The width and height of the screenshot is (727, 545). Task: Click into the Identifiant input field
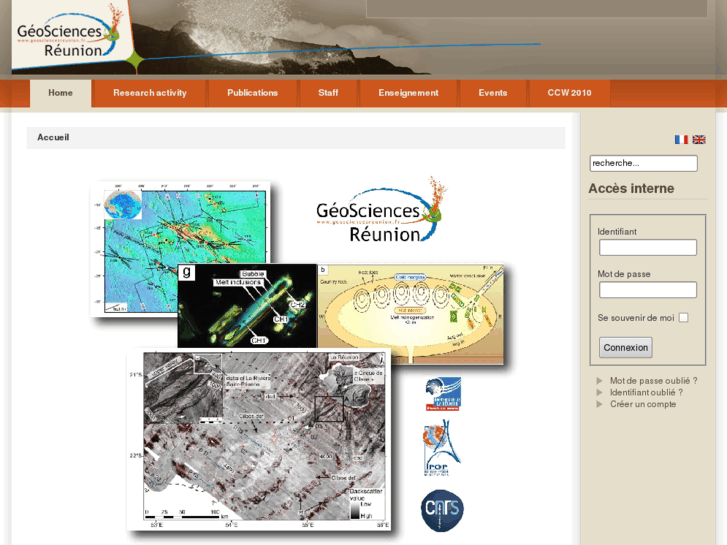tap(648, 248)
